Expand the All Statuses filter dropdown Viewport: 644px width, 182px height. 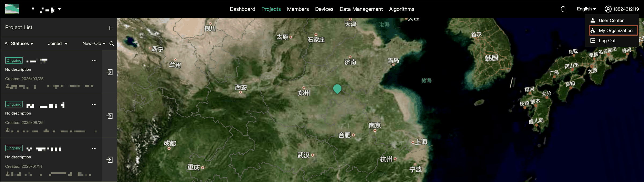[x=19, y=43]
